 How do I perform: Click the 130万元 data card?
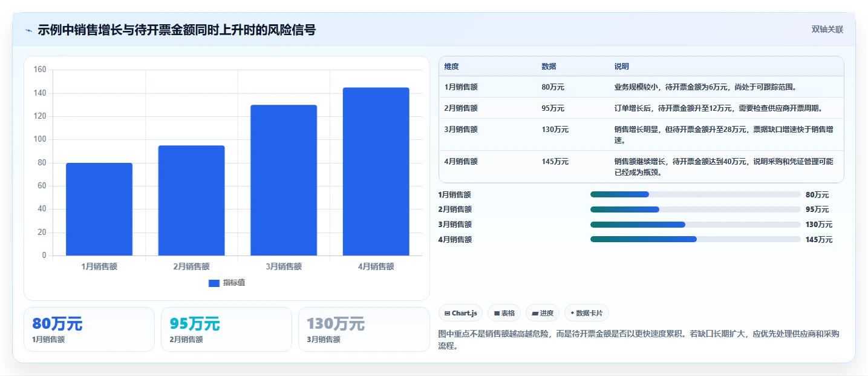364,329
